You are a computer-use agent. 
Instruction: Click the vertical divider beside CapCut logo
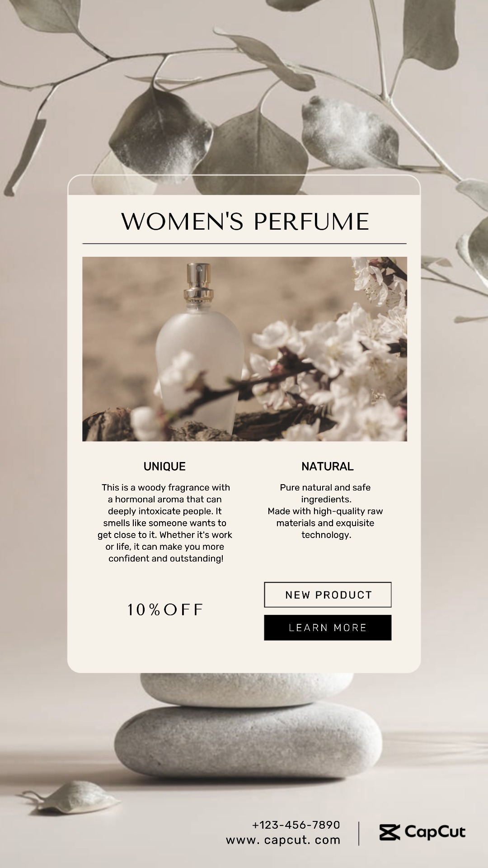pyautogui.click(x=359, y=833)
